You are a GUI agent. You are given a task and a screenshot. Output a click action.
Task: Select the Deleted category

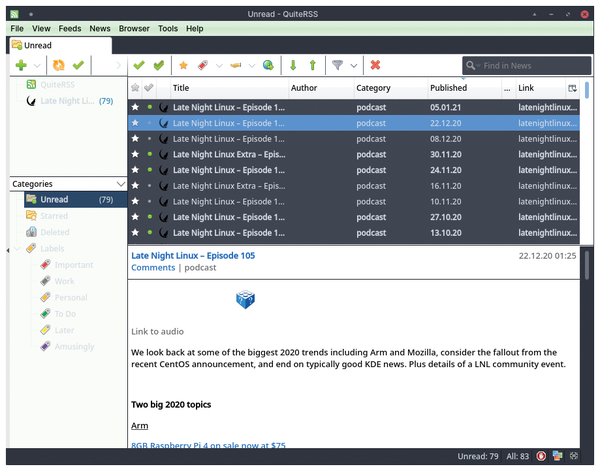coord(47,232)
